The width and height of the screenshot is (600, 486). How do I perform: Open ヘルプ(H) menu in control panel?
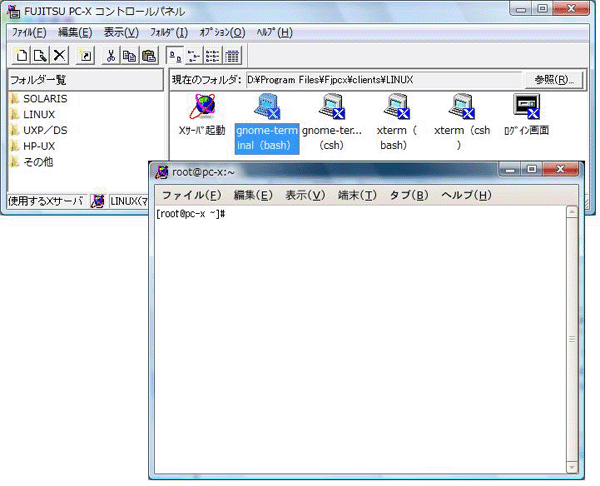pyautogui.click(x=274, y=33)
